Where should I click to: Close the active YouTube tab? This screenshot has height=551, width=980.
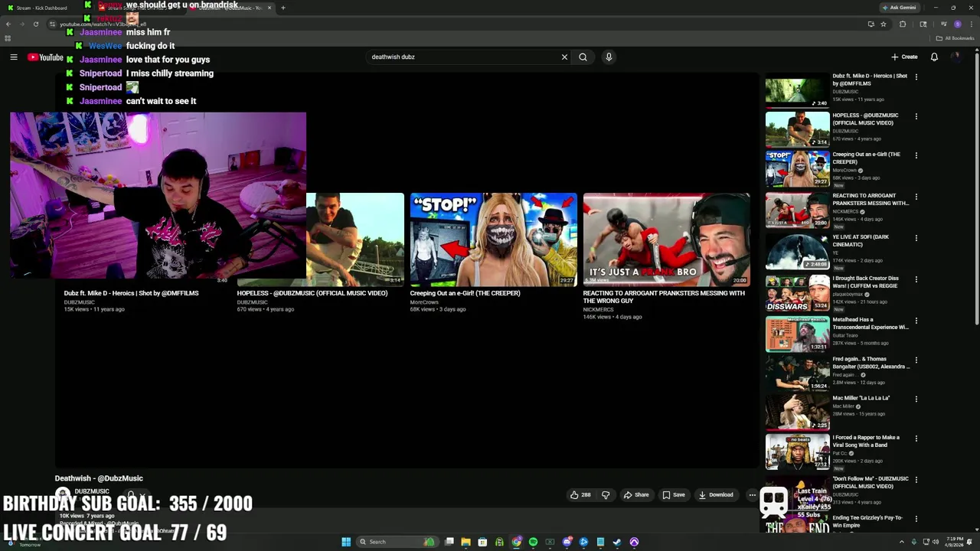(x=269, y=8)
